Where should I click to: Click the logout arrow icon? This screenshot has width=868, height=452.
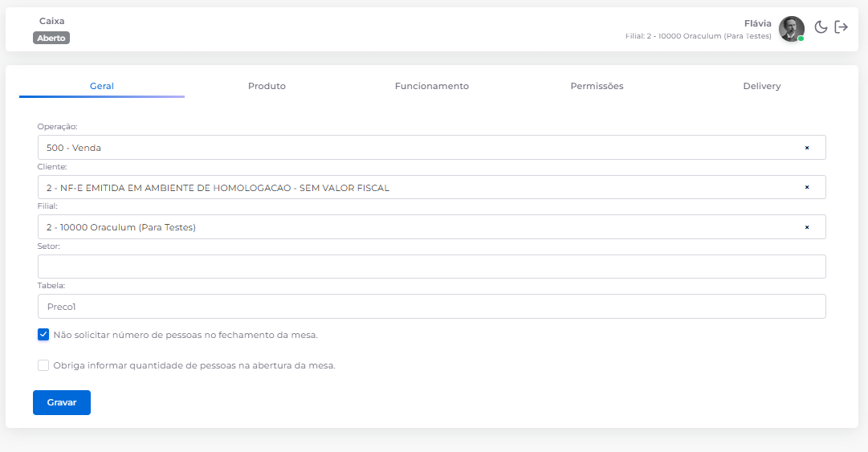pos(841,27)
